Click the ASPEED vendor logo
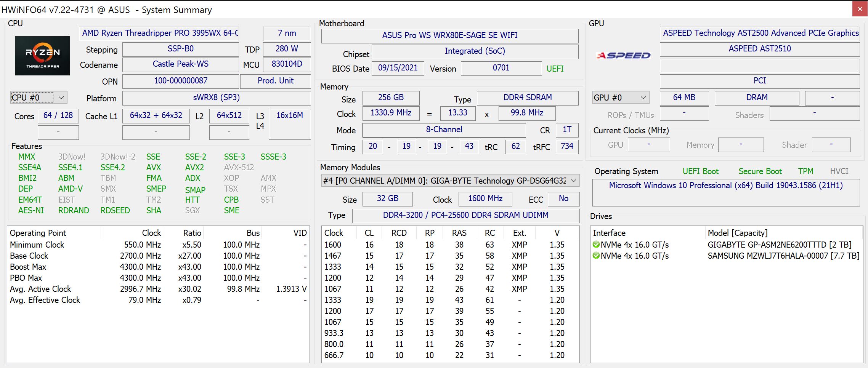The height and width of the screenshot is (368, 868). [624, 56]
